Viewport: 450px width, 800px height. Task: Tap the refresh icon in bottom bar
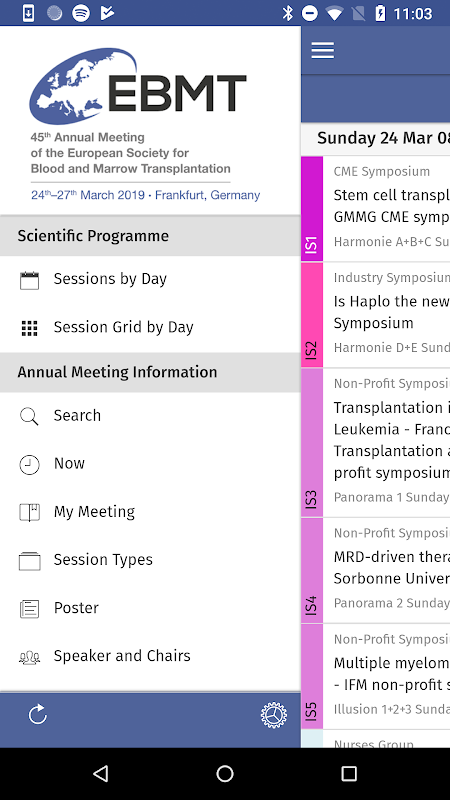(x=38, y=714)
